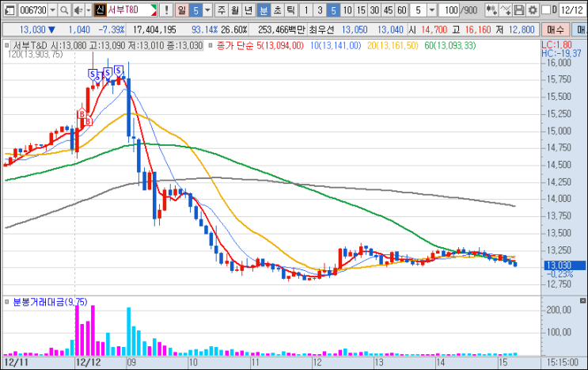Click the HC:-19.37 label at chart corner

pos(561,54)
